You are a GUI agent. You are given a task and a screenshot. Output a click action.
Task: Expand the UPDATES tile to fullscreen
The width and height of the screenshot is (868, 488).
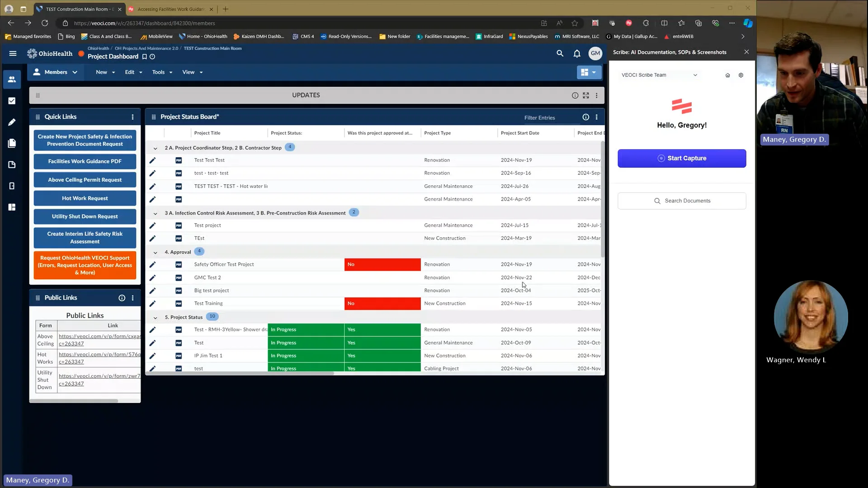pos(586,95)
